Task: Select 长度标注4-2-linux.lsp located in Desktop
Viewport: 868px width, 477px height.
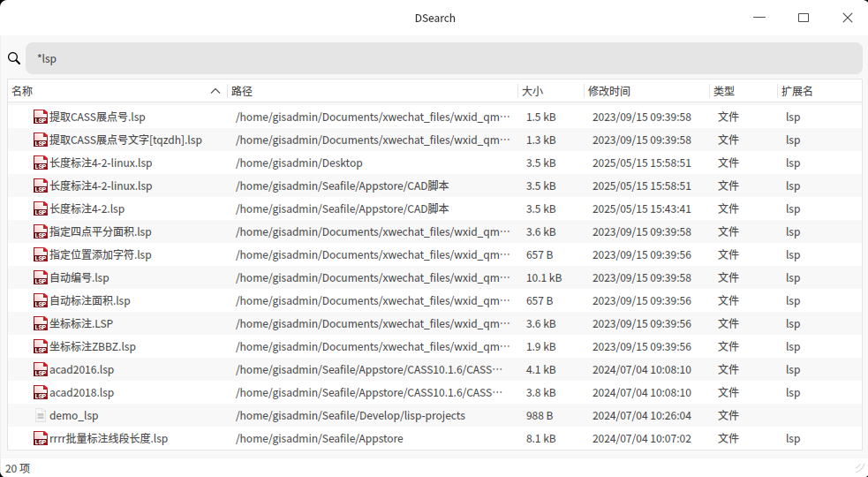Action: point(101,163)
